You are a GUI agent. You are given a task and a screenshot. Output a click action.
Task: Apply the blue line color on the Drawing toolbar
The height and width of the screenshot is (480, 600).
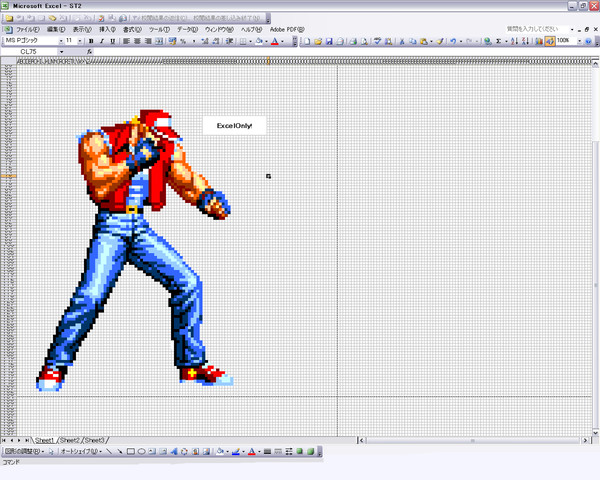tap(236, 452)
